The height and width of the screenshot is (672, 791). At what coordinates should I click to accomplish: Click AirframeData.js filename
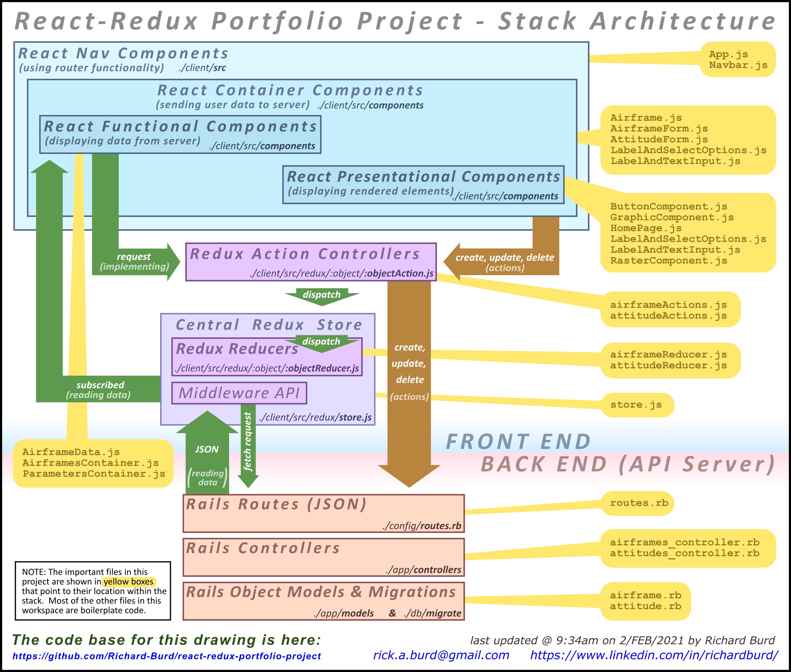71,452
